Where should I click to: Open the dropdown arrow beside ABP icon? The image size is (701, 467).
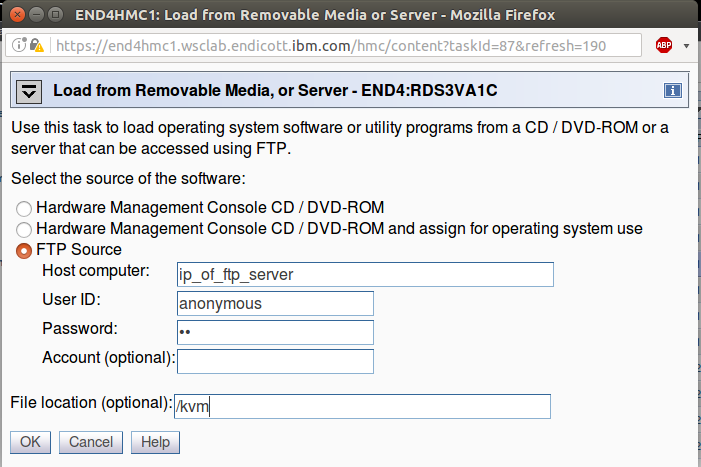[x=686, y=46]
